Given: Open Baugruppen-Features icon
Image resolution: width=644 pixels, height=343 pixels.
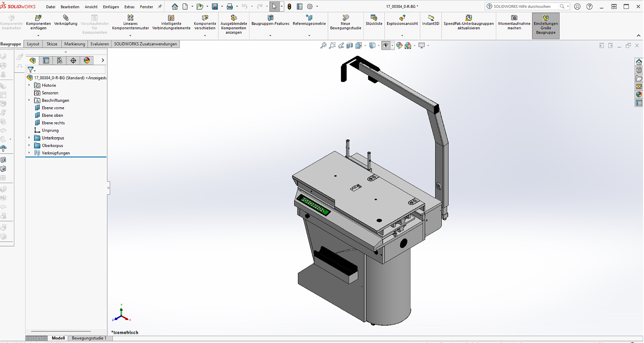Looking at the screenshot, I should pyautogui.click(x=271, y=18).
